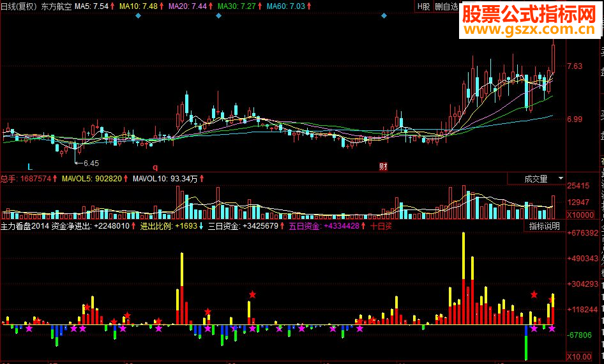Click the 25415 volume axis label
This screenshot has height=364, width=604.
[x=578, y=186]
